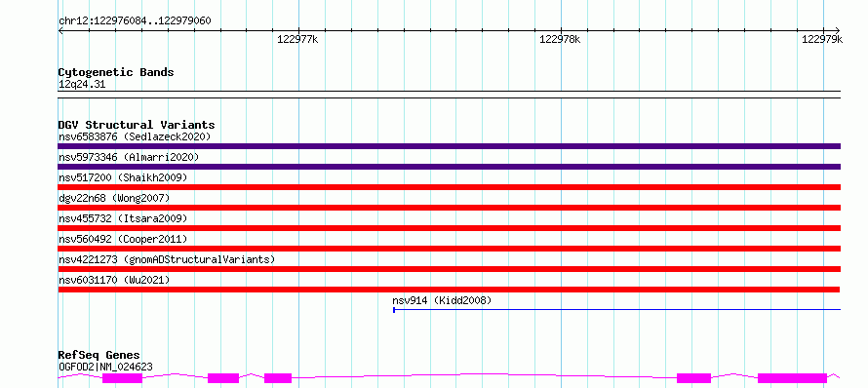Screen dimensions: 868x388
Task: Select the nsv455732 red variant bar
Action: (449, 228)
